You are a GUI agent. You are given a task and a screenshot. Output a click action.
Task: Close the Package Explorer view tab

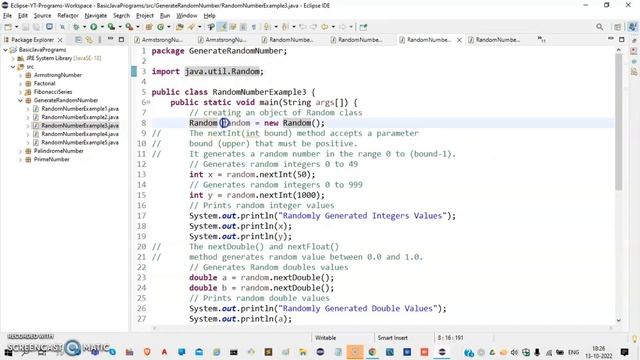pyautogui.click(x=60, y=40)
